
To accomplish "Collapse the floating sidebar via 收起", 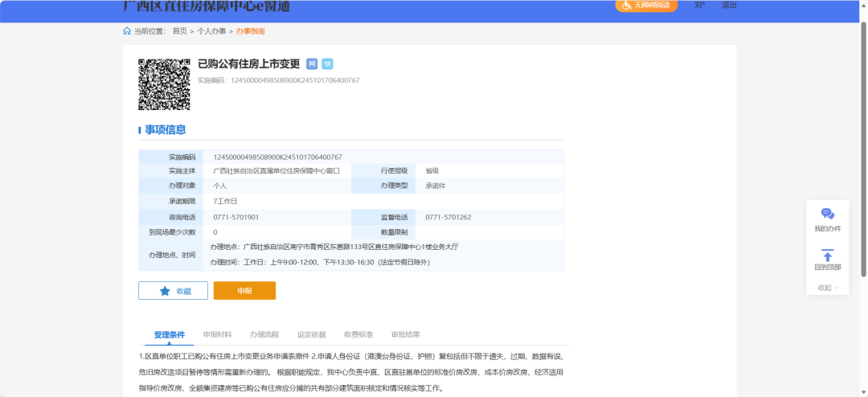I will coord(827,288).
